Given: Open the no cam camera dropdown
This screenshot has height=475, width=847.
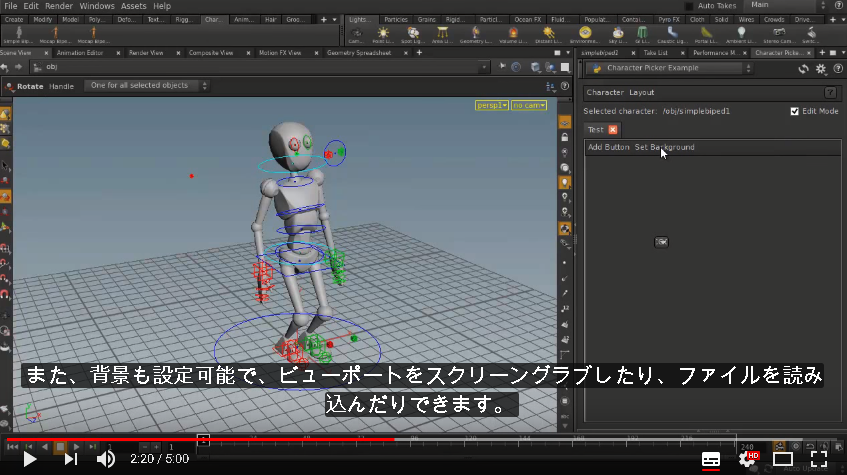Looking at the screenshot, I should 529,105.
